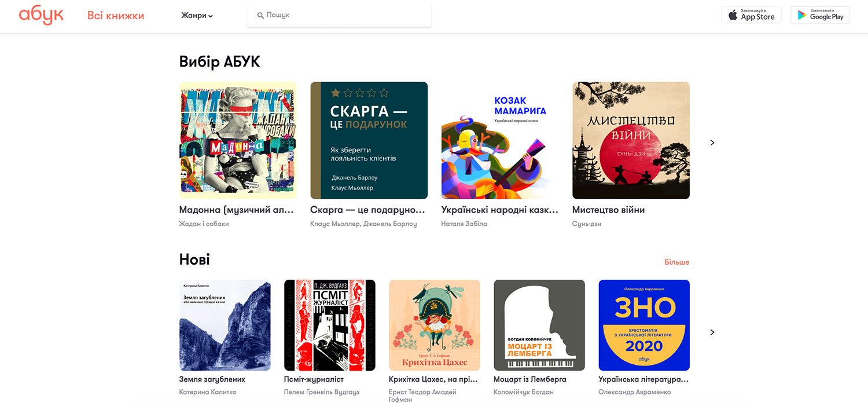Screen dimensions: 868x406
Task: Open the Мистецтво війни cover
Action: pyautogui.click(x=631, y=140)
